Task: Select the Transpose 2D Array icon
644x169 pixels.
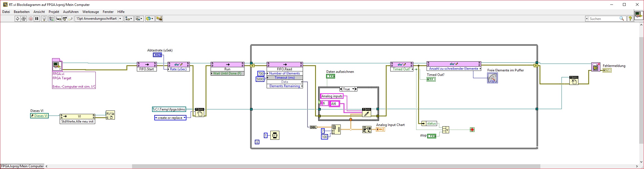Action: point(367,129)
